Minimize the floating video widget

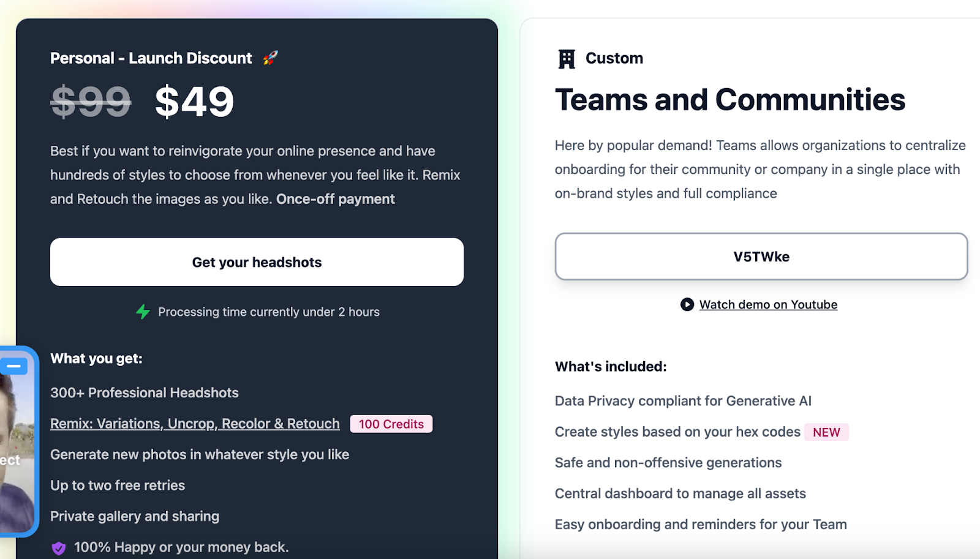coord(14,366)
